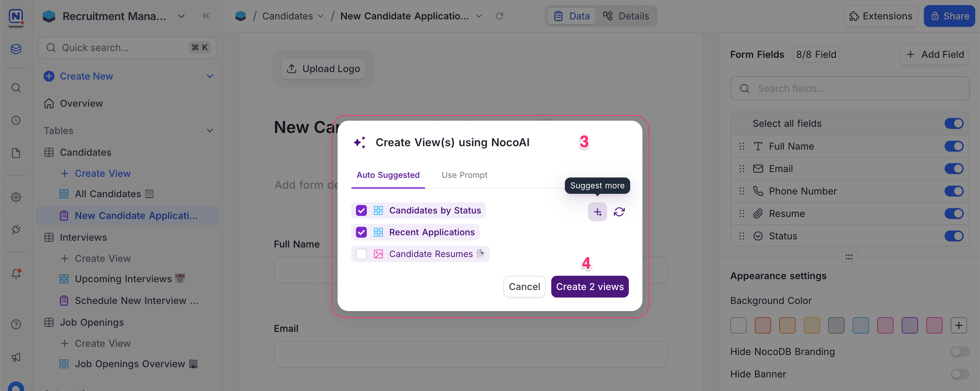Click the reload icon beside view name
980x391 pixels.
coord(499,16)
